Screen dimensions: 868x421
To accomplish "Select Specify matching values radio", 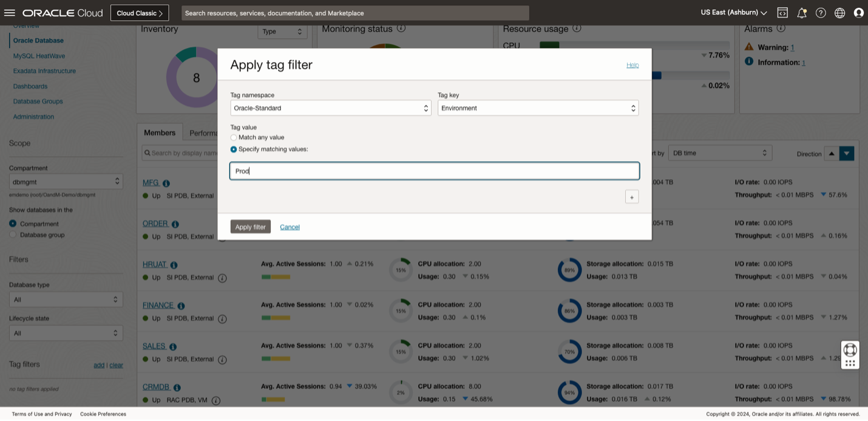I will [x=234, y=149].
